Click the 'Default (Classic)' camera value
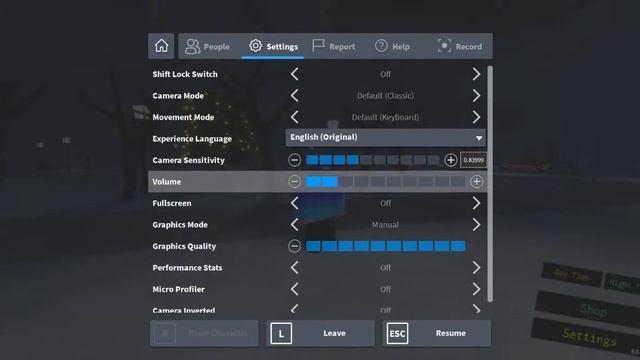 (x=385, y=96)
